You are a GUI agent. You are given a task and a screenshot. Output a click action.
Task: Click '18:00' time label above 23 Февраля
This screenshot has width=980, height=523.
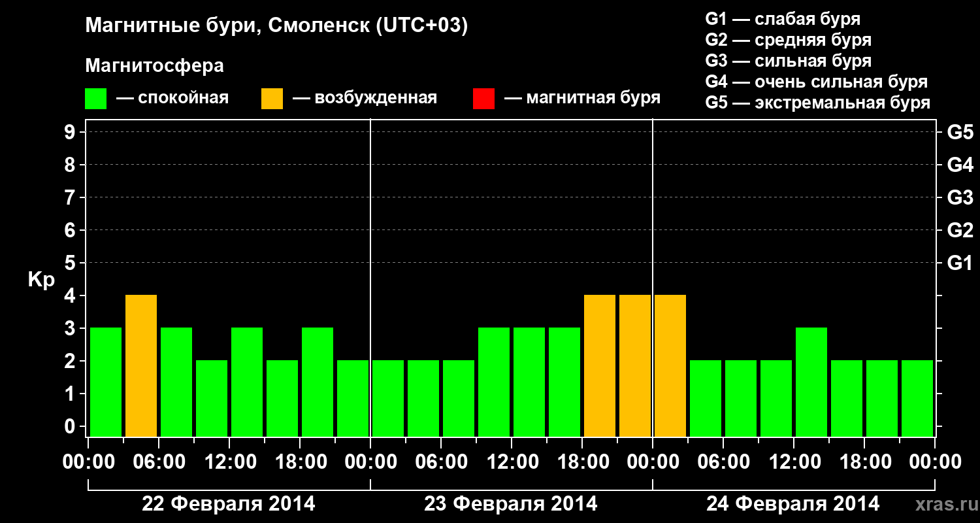click(582, 462)
